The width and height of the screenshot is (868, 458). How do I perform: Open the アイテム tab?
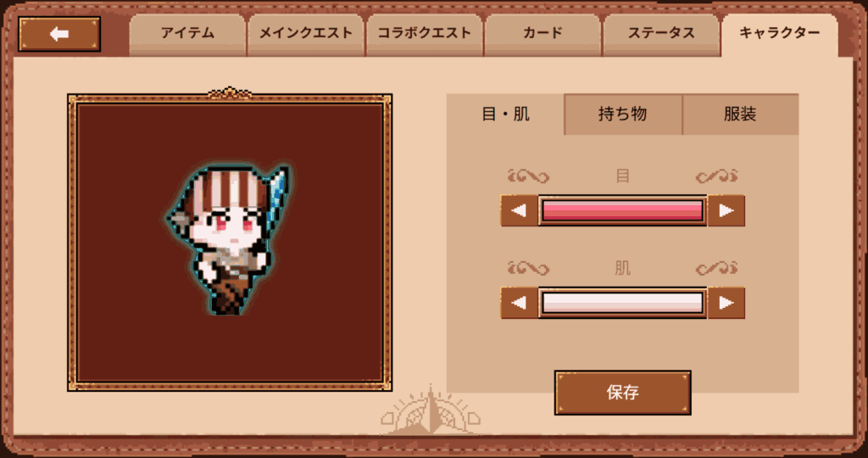tap(187, 34)
